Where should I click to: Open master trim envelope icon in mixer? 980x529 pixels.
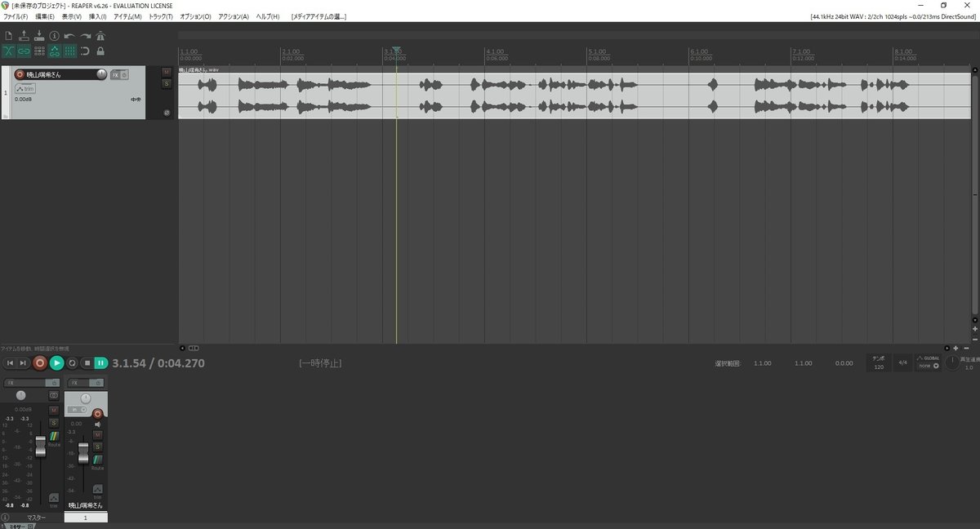(x=54, y=498)
